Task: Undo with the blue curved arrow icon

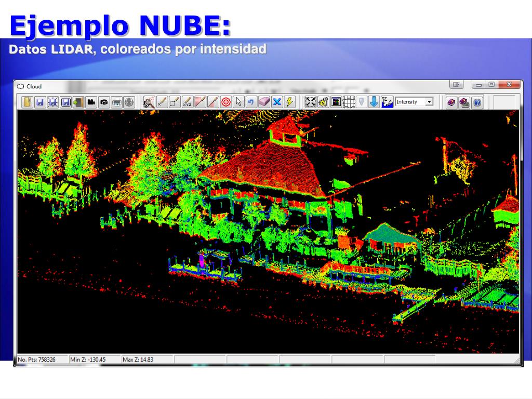Action: click(x=251, y=102)
